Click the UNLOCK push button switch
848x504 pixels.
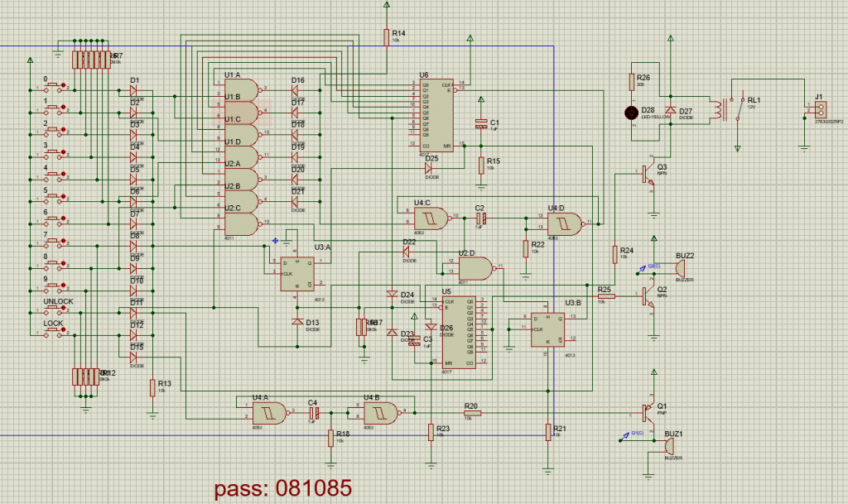[x=53, y=309]
